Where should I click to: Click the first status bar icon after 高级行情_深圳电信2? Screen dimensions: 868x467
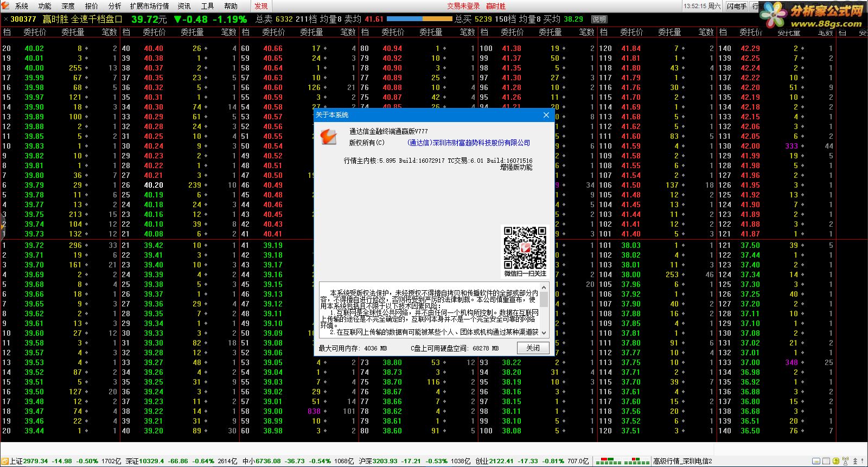pos(816,461)
